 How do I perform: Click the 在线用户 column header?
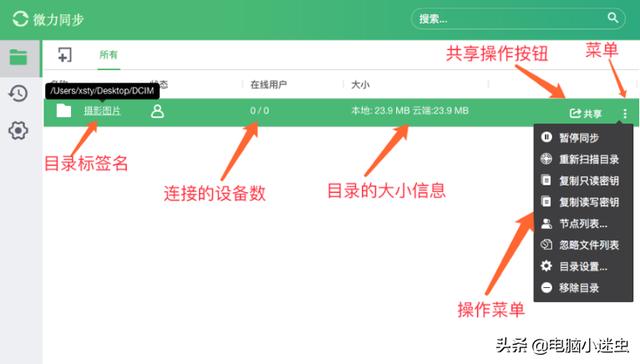269,84
